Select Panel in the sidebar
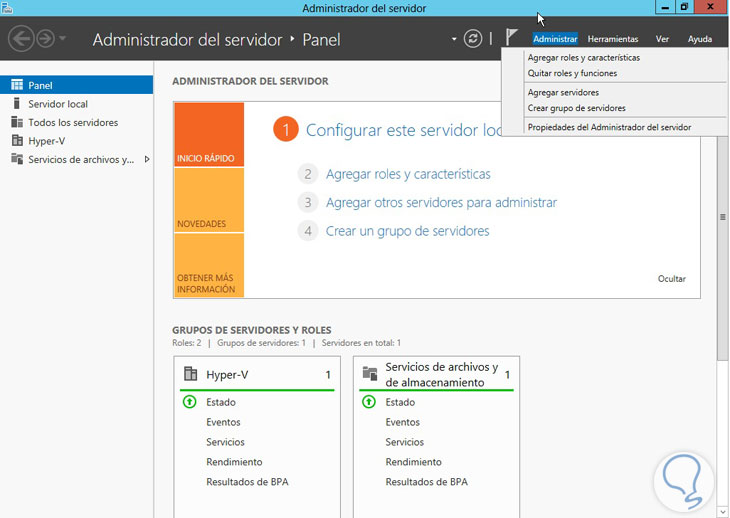This screenshot has height=518, width=730. 76,85
